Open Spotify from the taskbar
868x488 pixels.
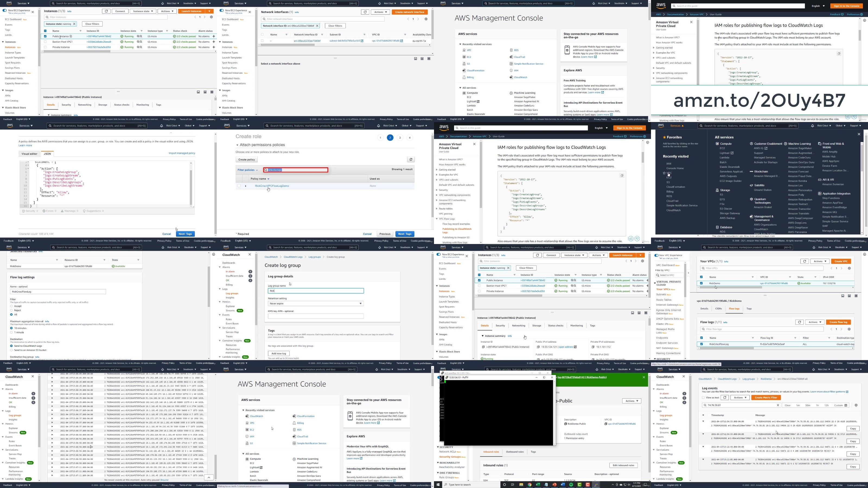571,485
